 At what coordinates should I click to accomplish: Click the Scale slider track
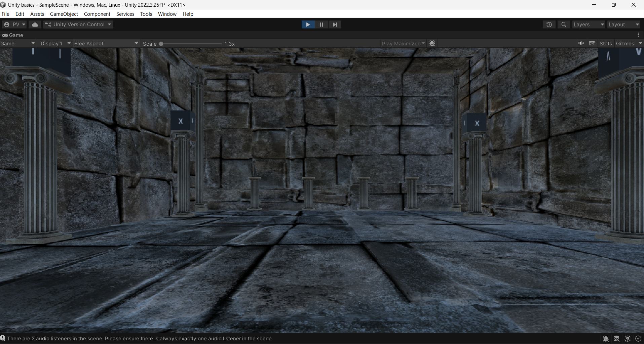tap(192, 44)
